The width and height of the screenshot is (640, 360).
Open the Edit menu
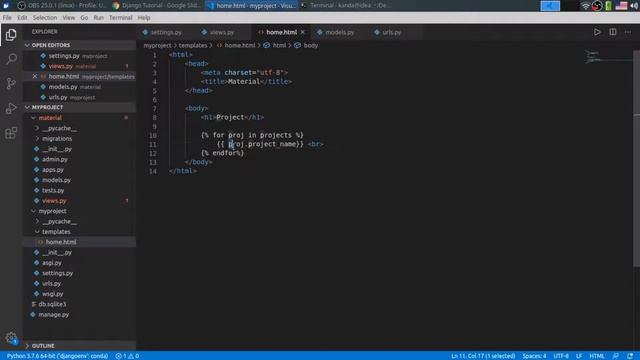click(22, 18)
